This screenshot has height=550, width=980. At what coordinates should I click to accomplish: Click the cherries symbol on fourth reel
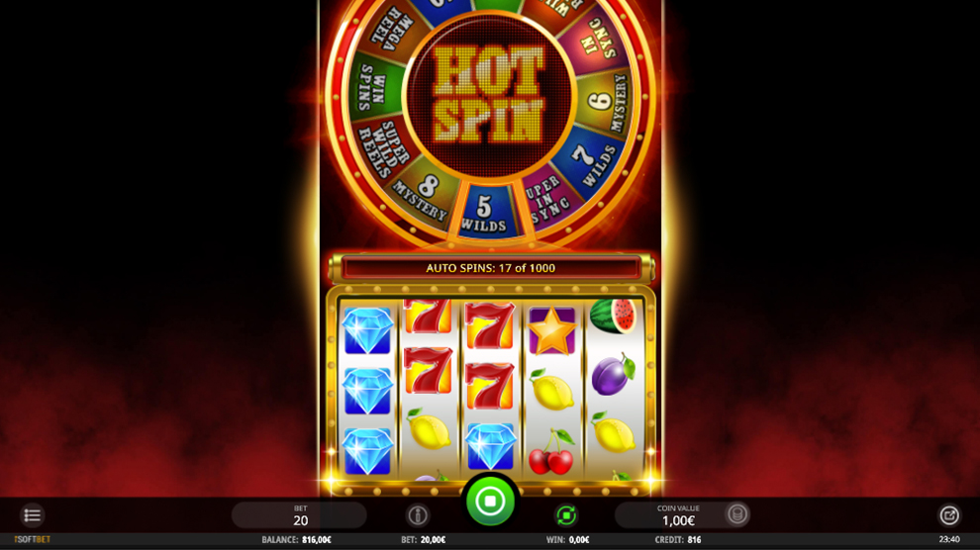(x=551, y=451)
